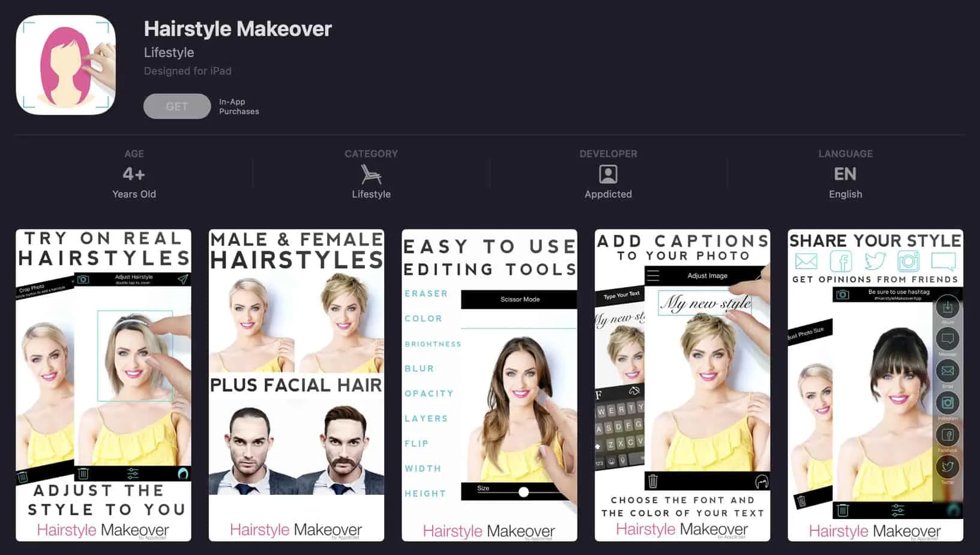
Task: Click the sliders icon in first screenshot's bottom bar
Action: click(x=133, y=473)
